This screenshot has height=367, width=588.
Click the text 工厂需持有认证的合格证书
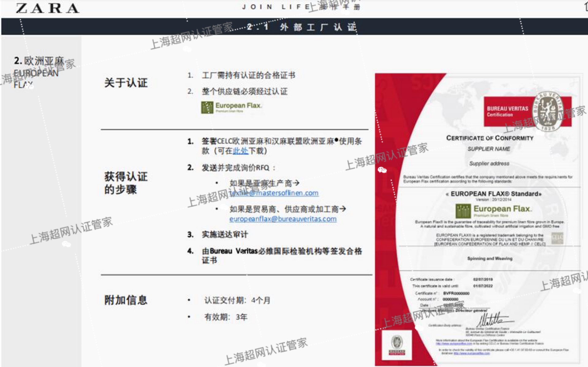point(248,75)
